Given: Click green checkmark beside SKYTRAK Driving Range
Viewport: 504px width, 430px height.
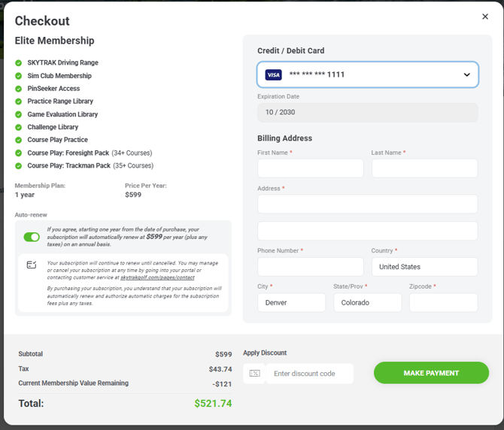Looking at the screenshot, I should click(19, 63).
